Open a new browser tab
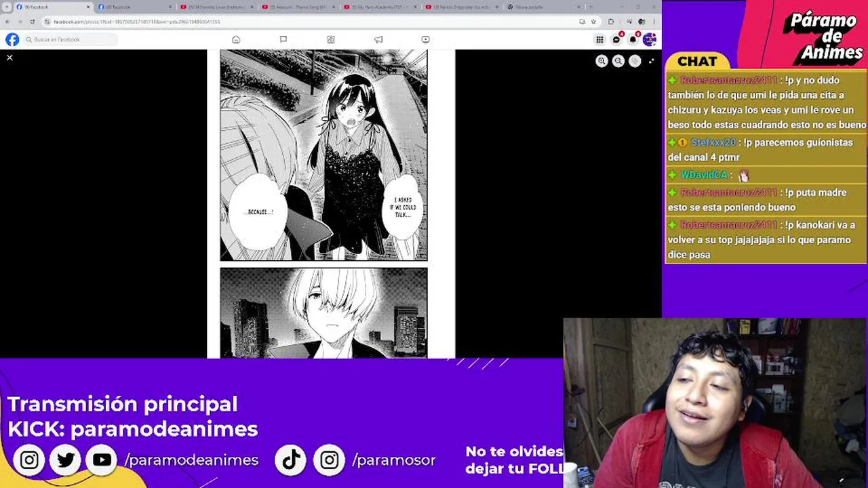This screenshot has width=868, height=488. click(593, 7)
